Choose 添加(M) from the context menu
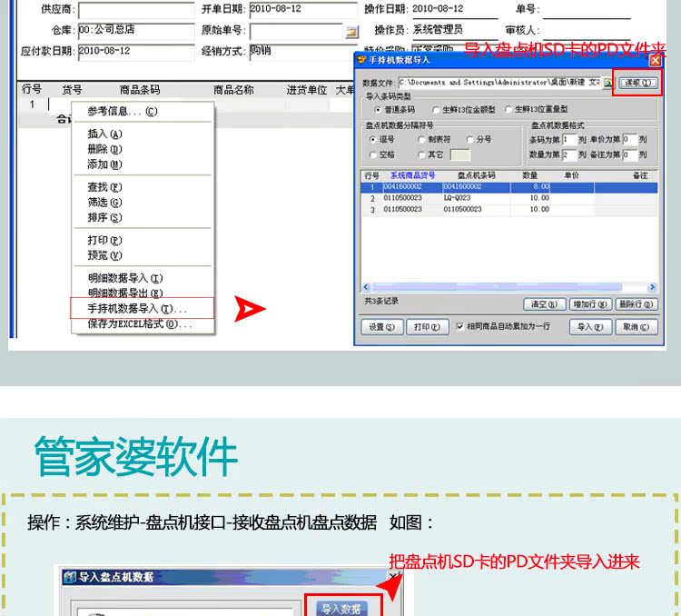This screenshot has width=681, height=616. [x=143, y=164]
